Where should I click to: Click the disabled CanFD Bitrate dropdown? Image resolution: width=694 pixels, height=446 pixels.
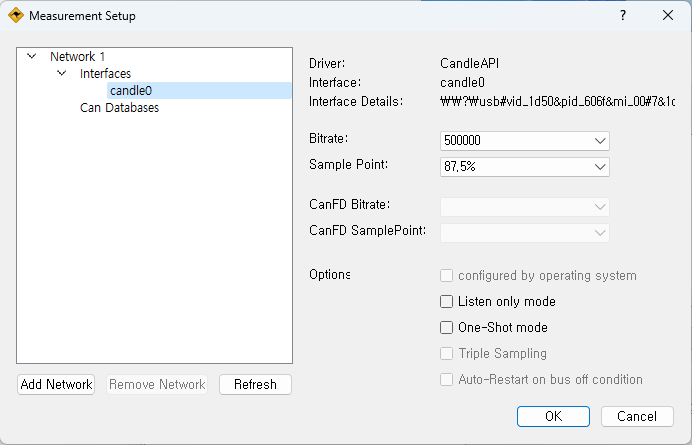[x=524, y=207]
